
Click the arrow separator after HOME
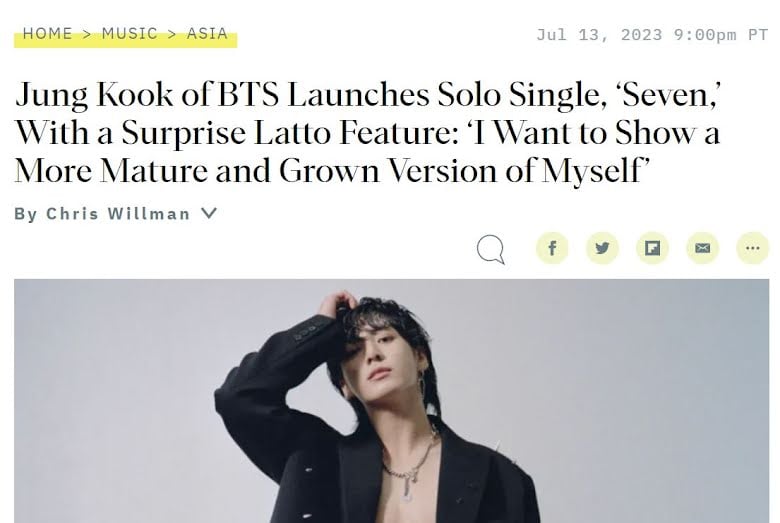click(x=87, y=33)
